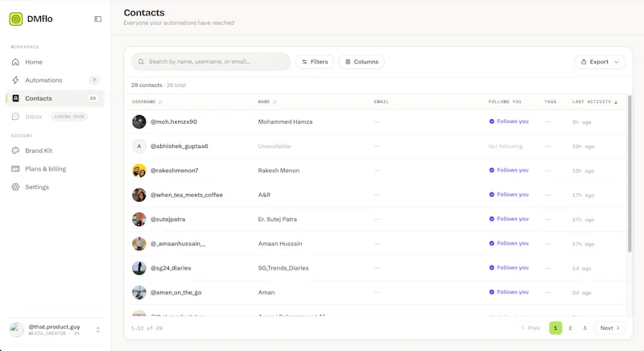The width and height of the screenshot is (644, 351).
Task: Click the Home house icon
Action: [15, 62]
